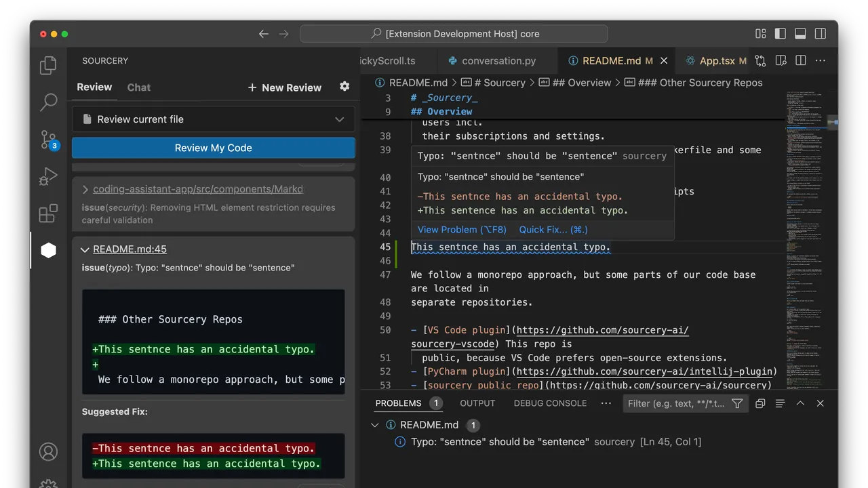Click the Open Changes compare icon in editor toolbar
The height and width of the screenshot is (488, 868).
760,60
